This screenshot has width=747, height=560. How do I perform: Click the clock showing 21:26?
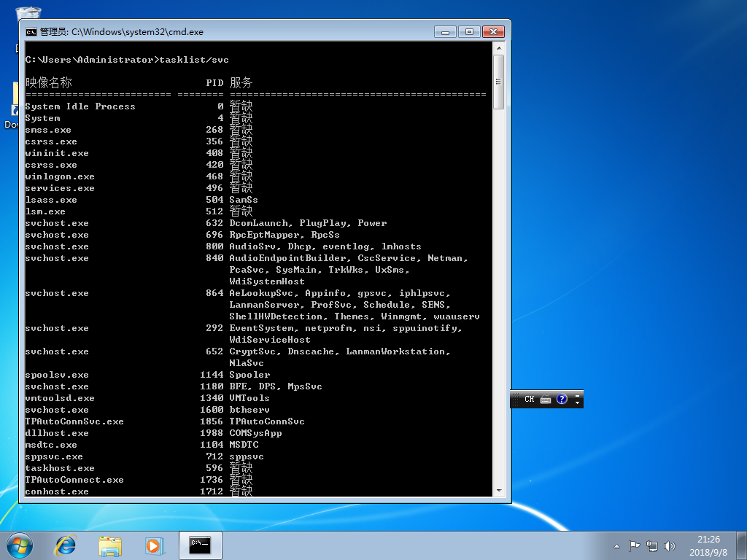(708, 545)
